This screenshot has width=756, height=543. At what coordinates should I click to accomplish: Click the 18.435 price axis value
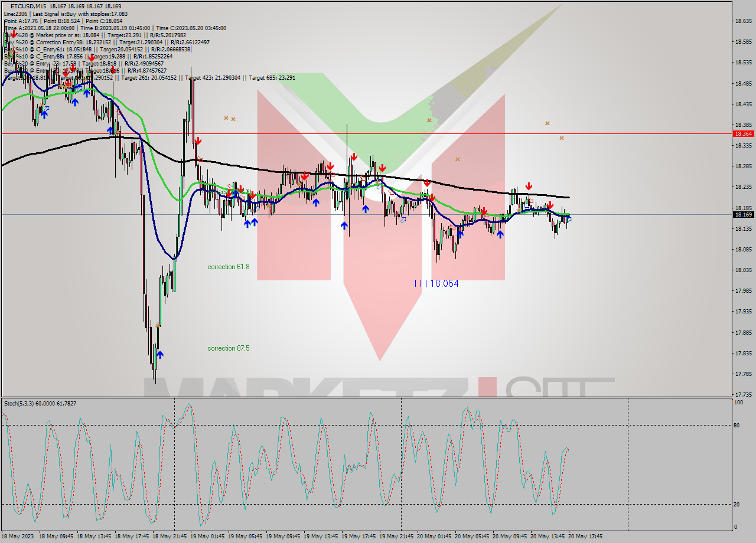point(743,104)
